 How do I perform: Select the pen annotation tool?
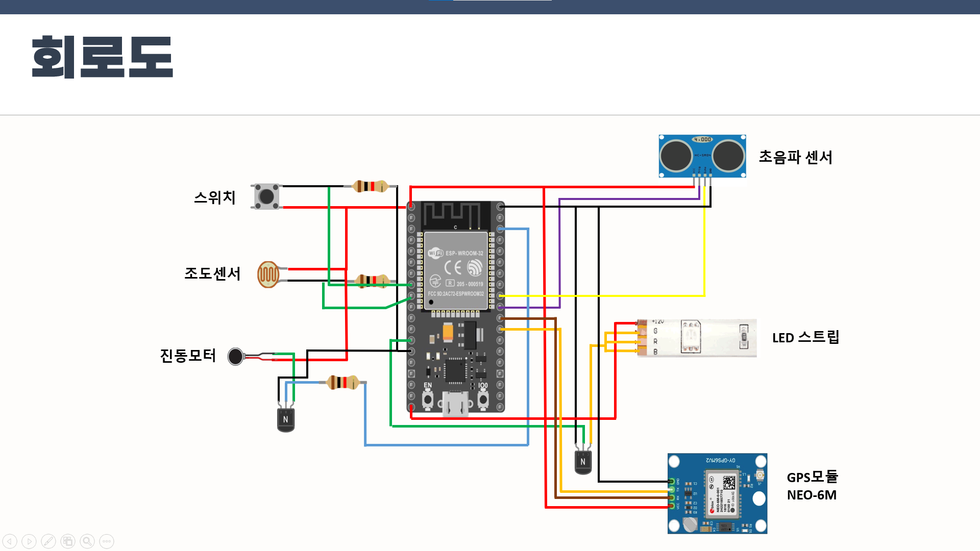coord(48,541)
